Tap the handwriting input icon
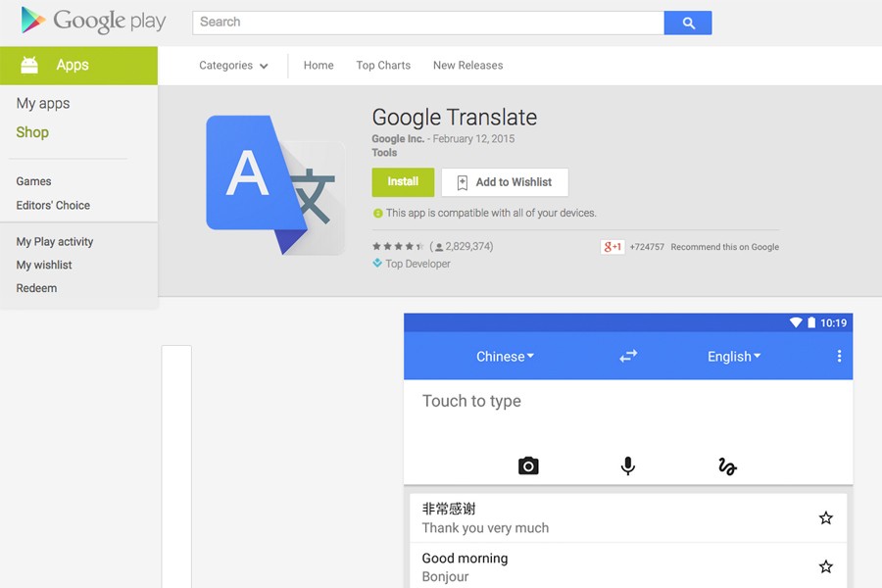The width and height of the screenshot is (882, 588). pyautogui.click(x=727, y=466)
